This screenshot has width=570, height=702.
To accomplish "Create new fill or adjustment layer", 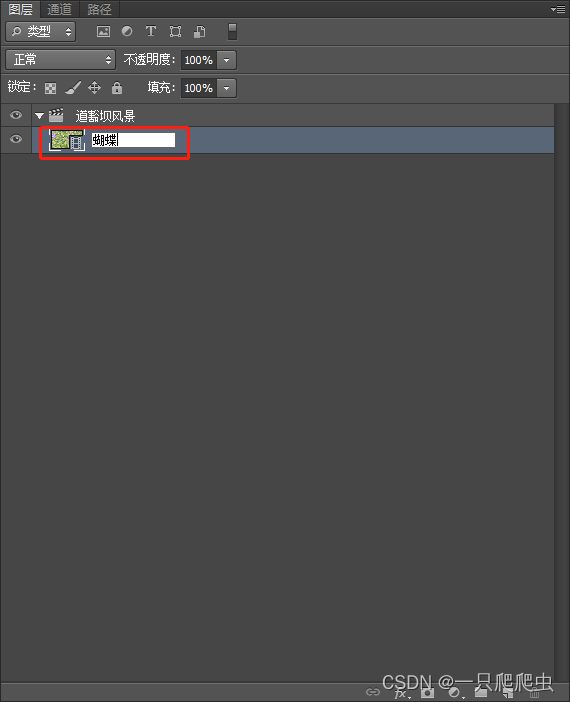I will pos(454,693).
